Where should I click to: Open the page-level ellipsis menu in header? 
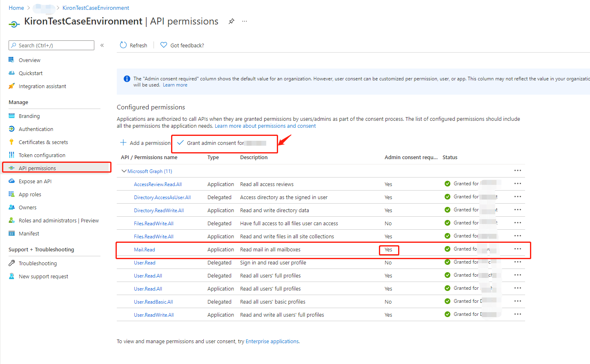click(x=245, y=21)
